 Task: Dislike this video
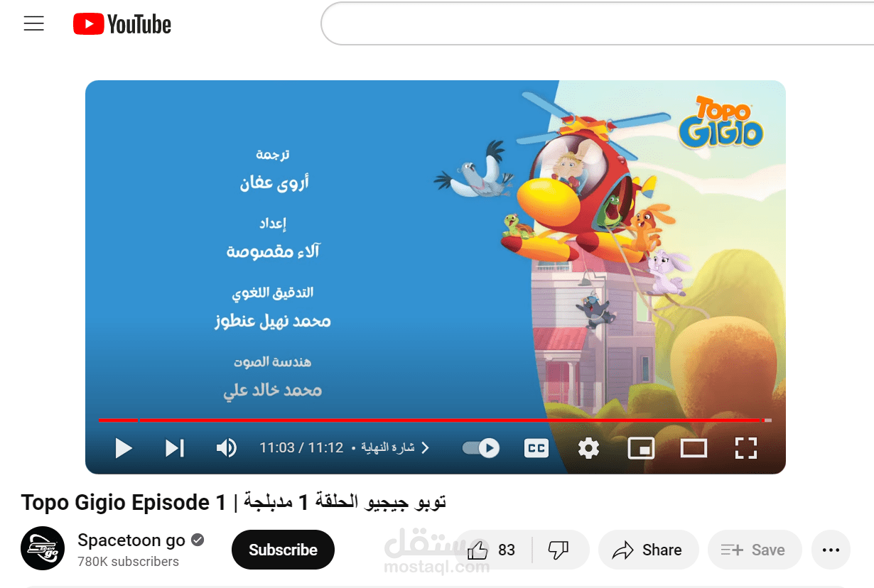tap(559, 550)
